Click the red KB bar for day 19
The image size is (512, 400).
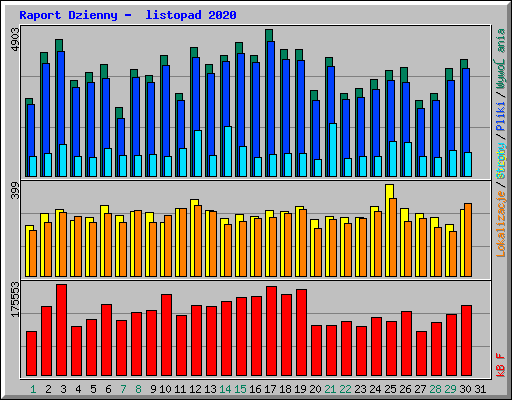coord(301,333)
